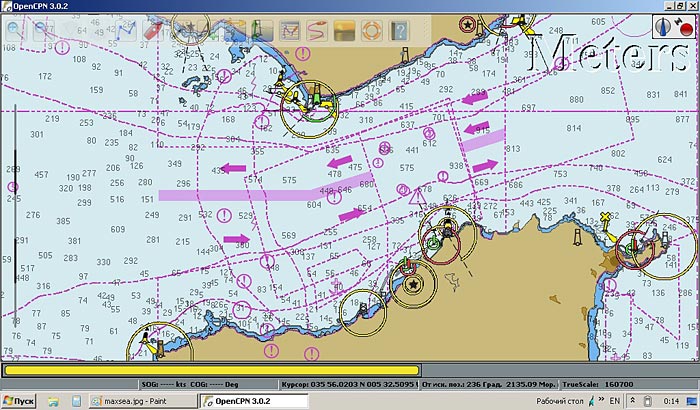The image size is (700, 410).
Task: Click the star symbol in red circle
Action: tap(467, 25)
